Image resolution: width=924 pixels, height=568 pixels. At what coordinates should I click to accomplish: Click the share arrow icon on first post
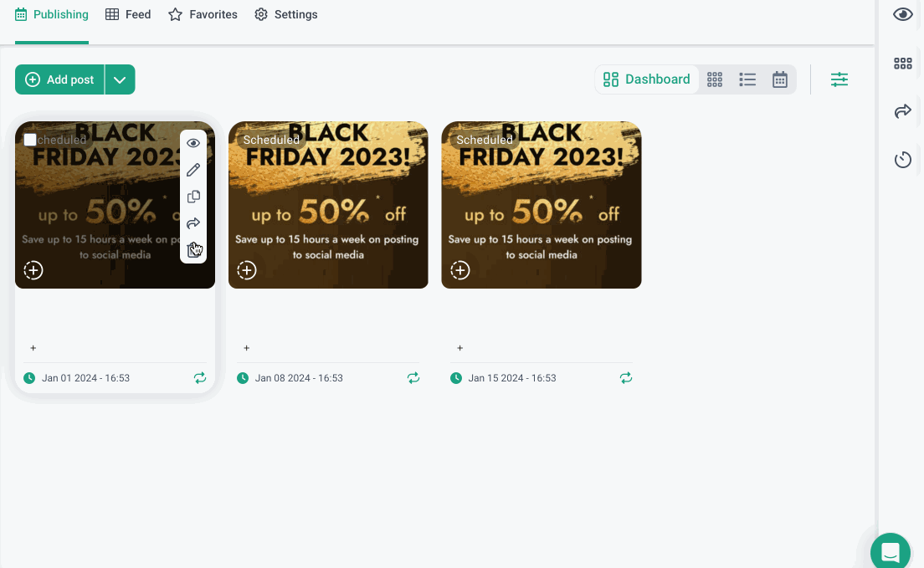(x=193, y=223)
